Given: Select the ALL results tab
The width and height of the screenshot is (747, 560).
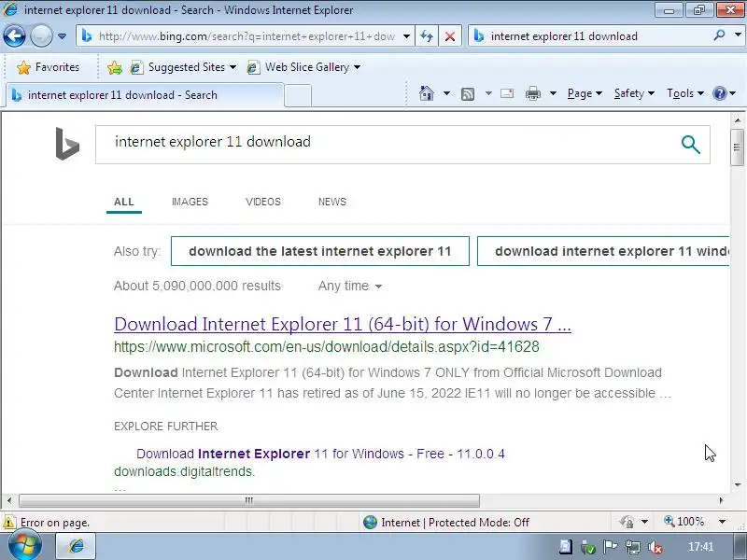Looking at the screenshot, I should click(124, 202).
